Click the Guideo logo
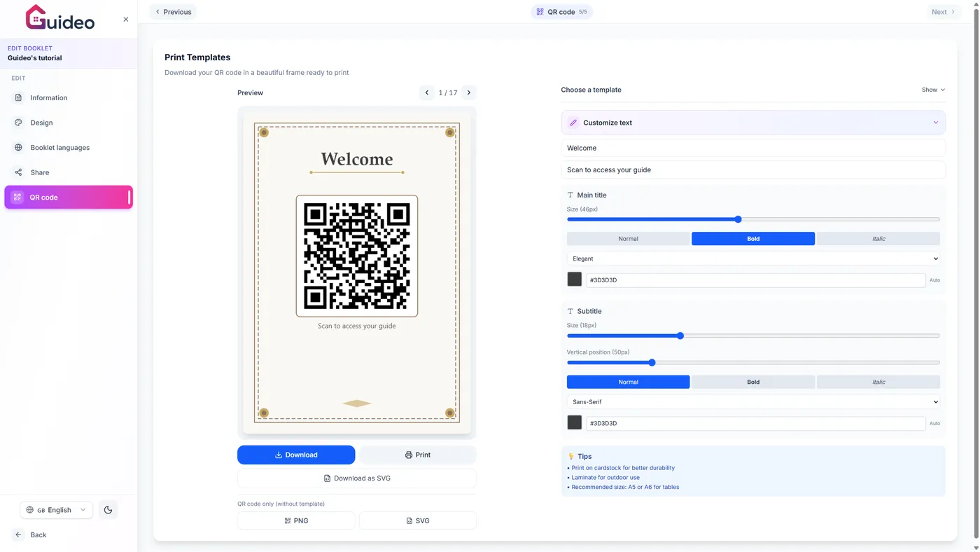 (x=59, y=18)
